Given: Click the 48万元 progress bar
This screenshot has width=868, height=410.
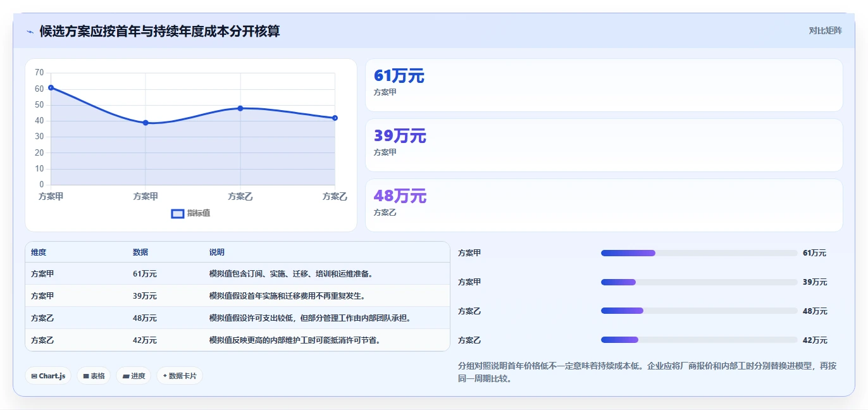Looking at the screenshot, I should (x=699, y=311).
